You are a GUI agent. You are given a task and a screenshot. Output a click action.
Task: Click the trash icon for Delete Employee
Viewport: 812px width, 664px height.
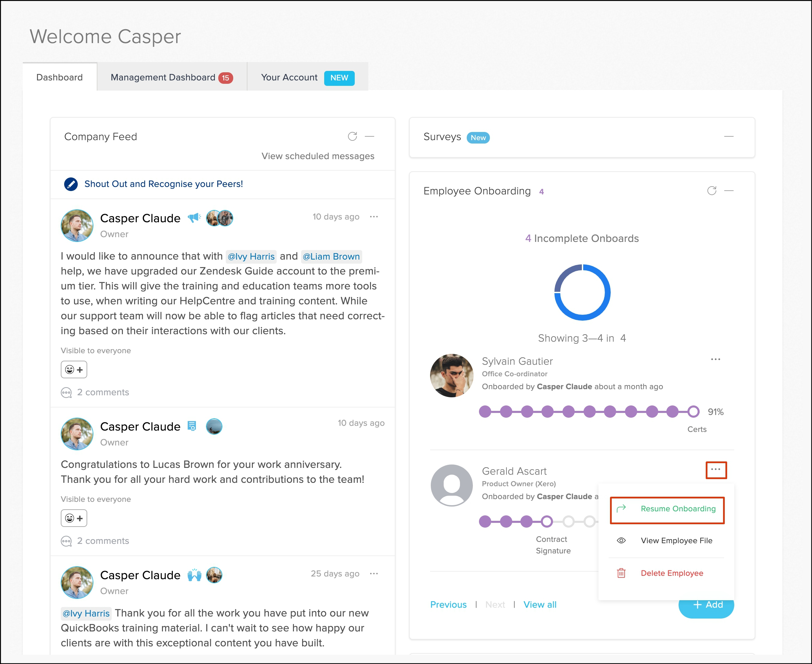(x=621, y=573)
